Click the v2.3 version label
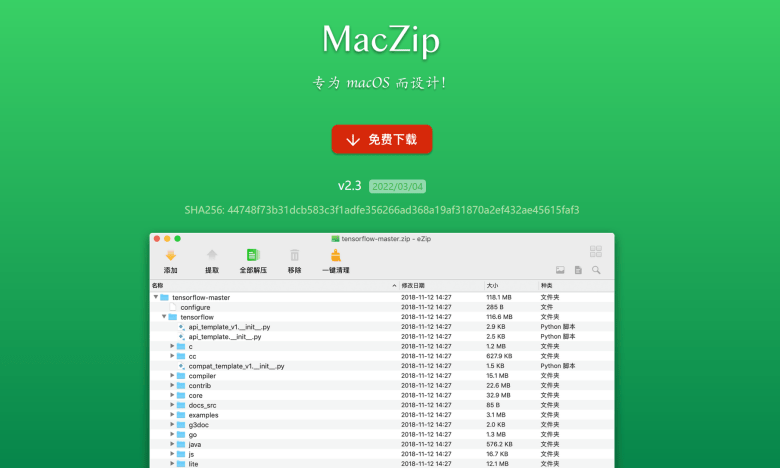Viewport: 780px width, 468px height. (350, 186)
